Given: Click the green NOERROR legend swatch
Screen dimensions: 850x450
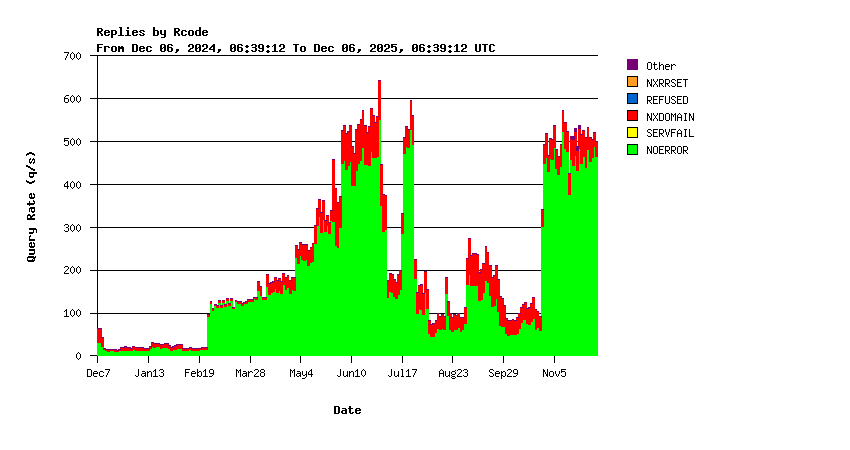Looking at the screenshot, I should tap(632, 150).
